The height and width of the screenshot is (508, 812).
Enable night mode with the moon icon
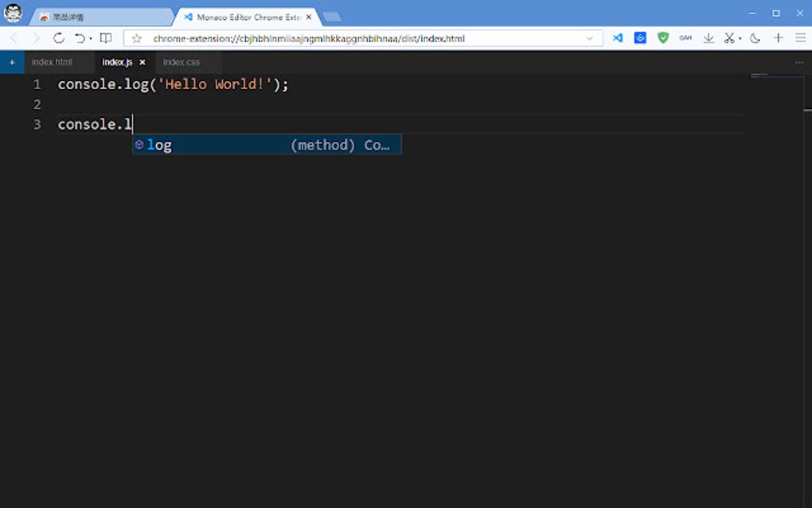click(x=754, y=37)
